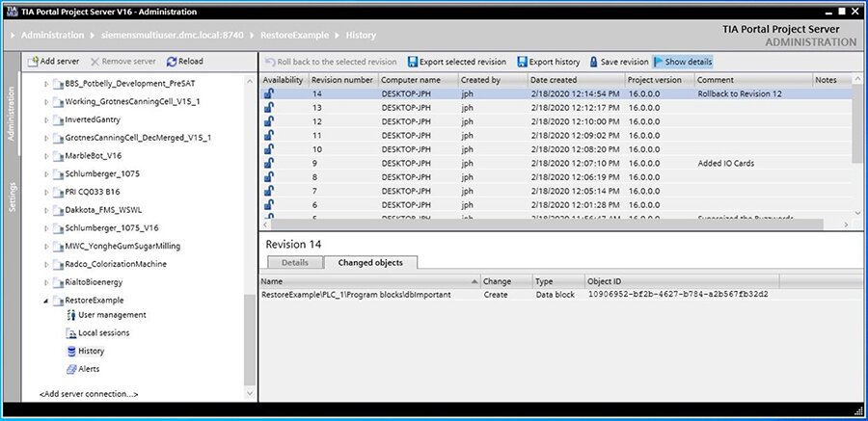Click the dbImportant changed object row name
868x421 pixels.
tap(356, 295)
